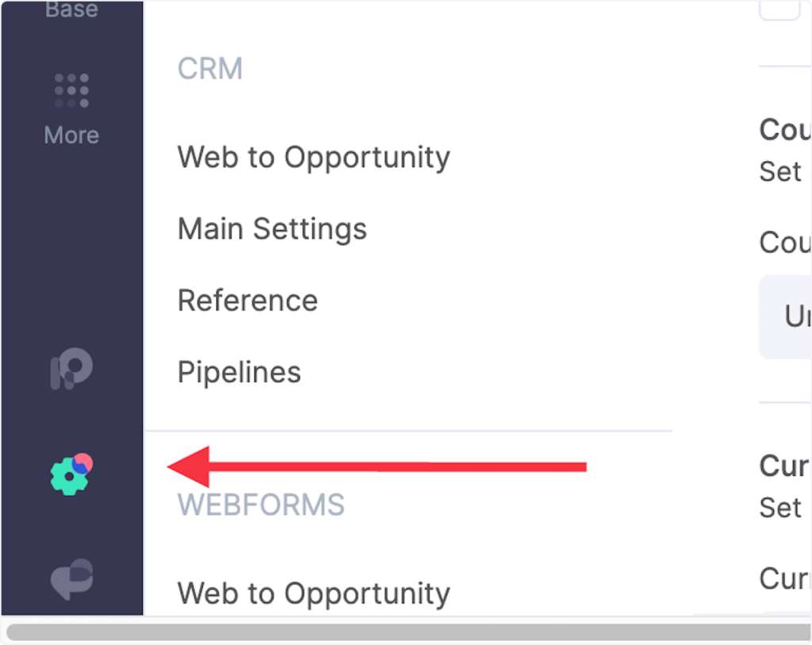Open Settings via the green gear icon
The image size is (812, 645).
tap(68, 477)
